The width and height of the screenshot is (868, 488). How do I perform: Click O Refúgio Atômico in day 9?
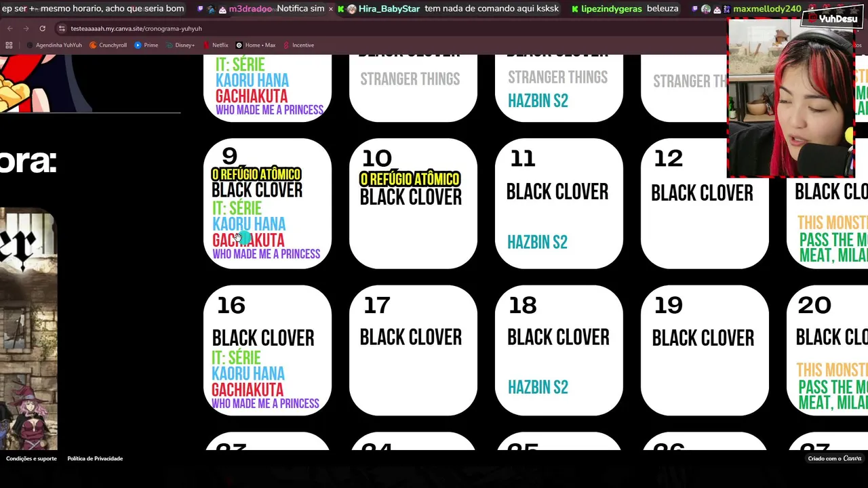tap(256, 175)
